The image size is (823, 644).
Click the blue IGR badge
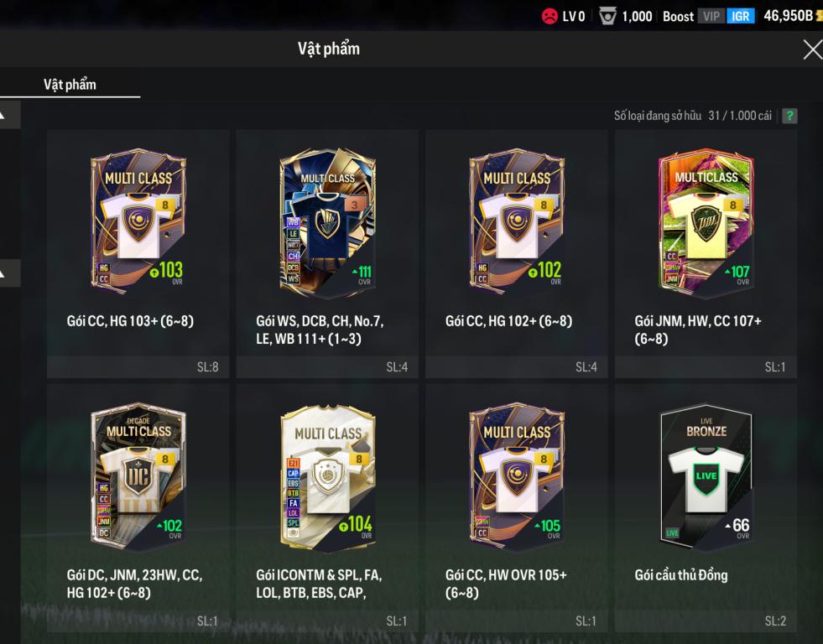tap(740, 16)
